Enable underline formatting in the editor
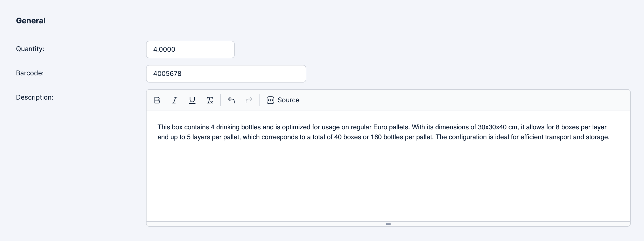 [192, 100]
